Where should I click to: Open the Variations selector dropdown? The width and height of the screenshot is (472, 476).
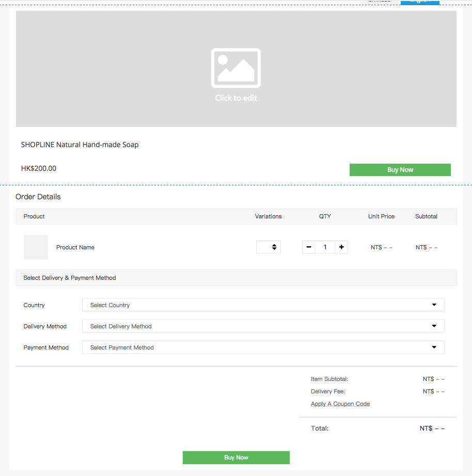click(268, 247)
